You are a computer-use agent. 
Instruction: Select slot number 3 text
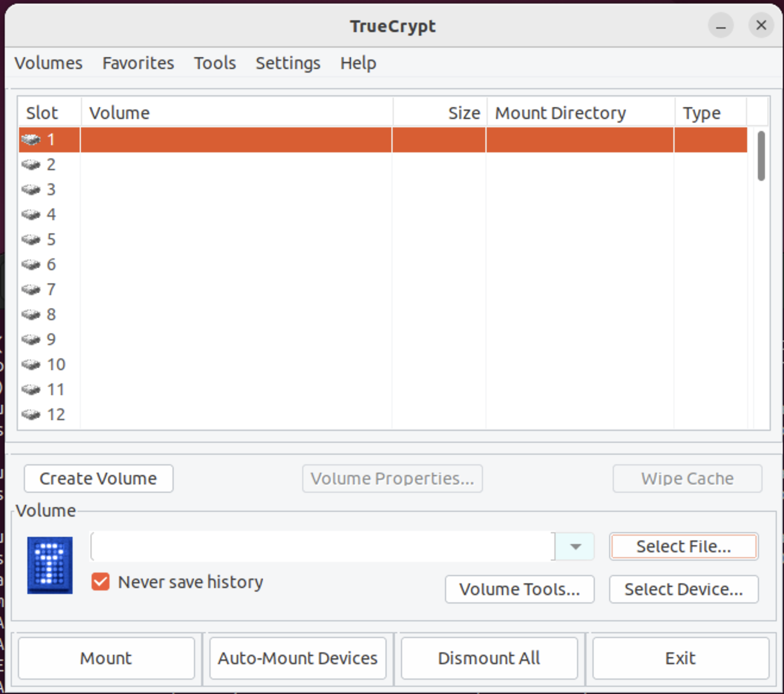[x=51, y=190]
